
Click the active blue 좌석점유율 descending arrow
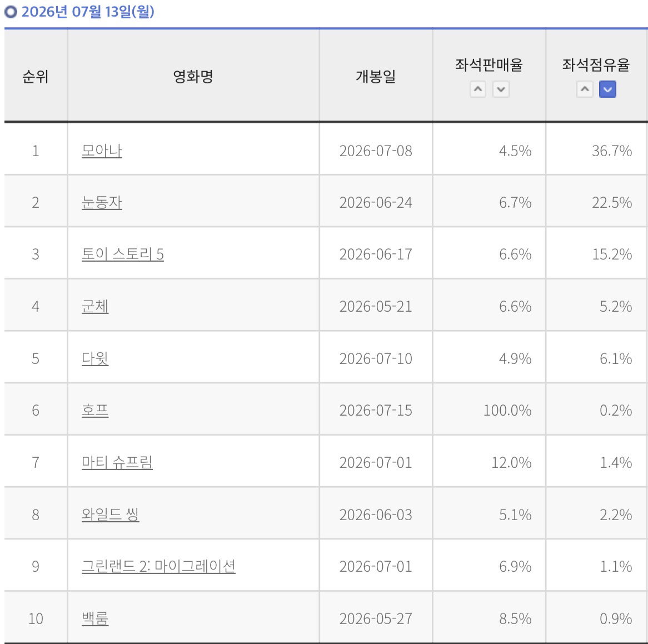coord(607,89)
